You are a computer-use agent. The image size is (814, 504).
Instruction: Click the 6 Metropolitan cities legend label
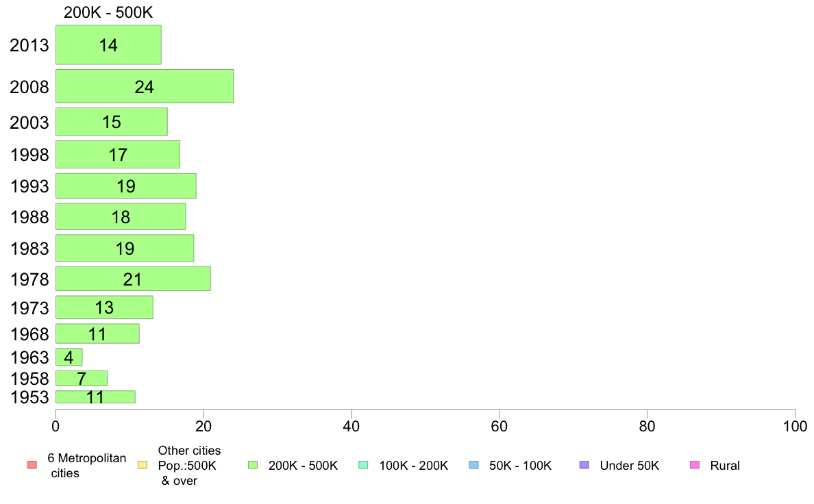pyautogui.click(x=87, y=466)
